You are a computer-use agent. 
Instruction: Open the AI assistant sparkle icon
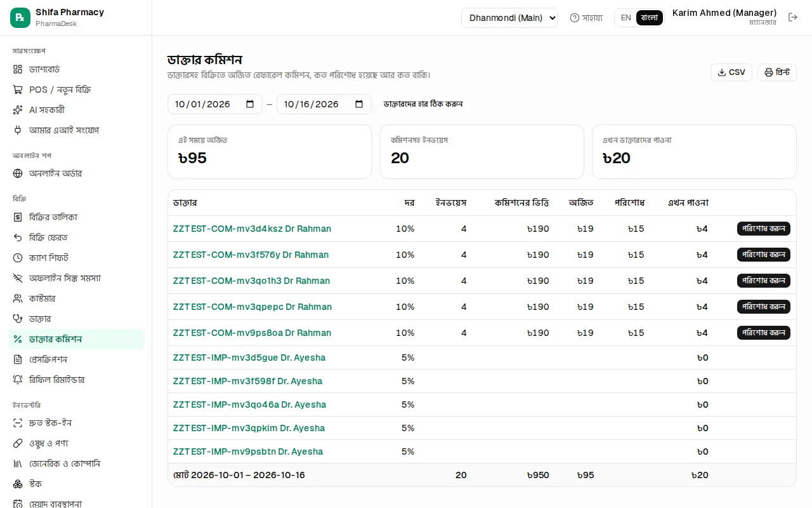pyautogui.click(x=18, y=110)
